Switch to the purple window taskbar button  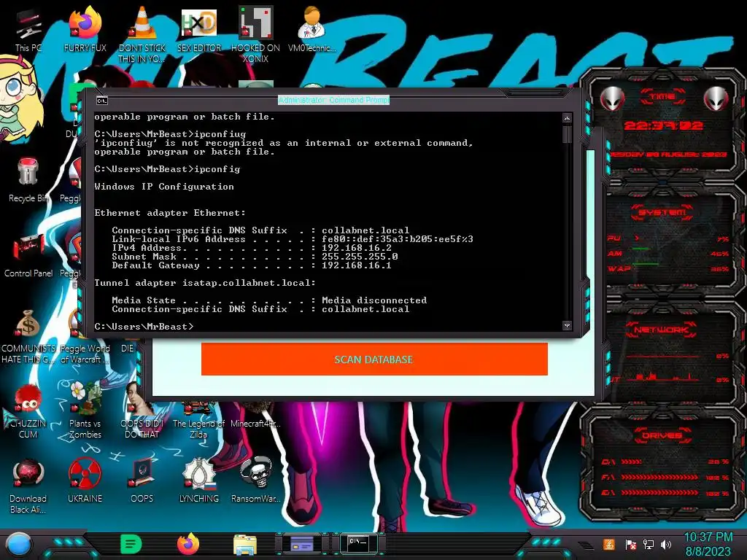pyautogui.click(x=302, y=544)
